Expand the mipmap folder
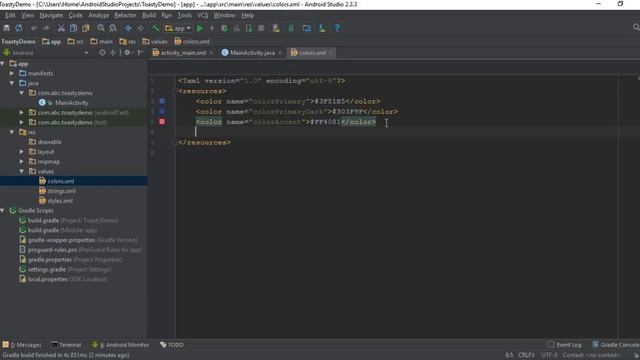The width and height of the screenshot is (640, 360). pyautogui.click(x=22, y=161)
